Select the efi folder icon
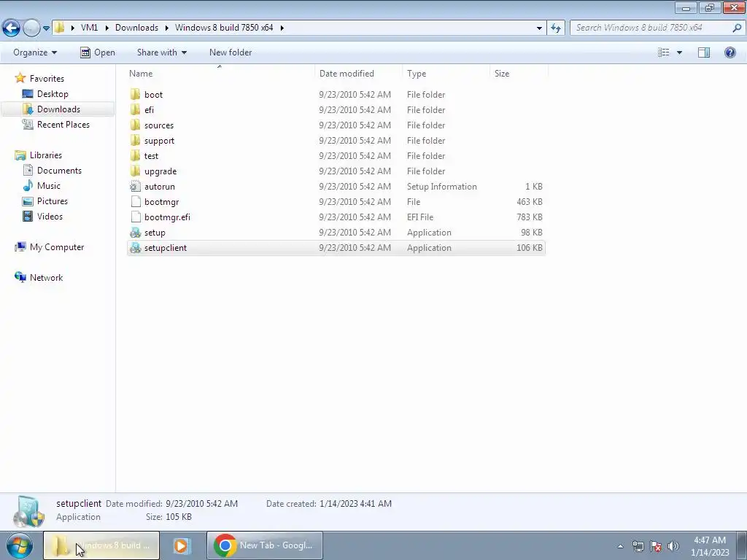The width and height of the screenshot is (747, 560). (135, 109)
